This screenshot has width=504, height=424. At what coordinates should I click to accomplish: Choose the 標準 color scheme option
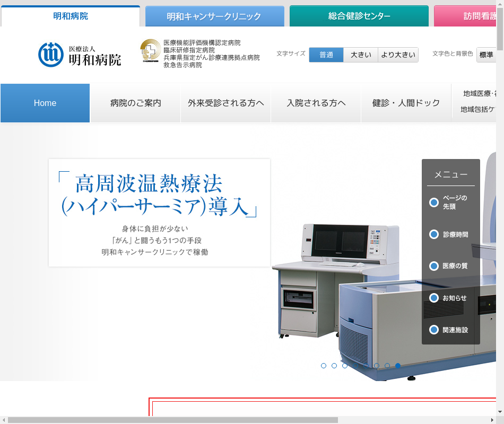pos(486,55)
